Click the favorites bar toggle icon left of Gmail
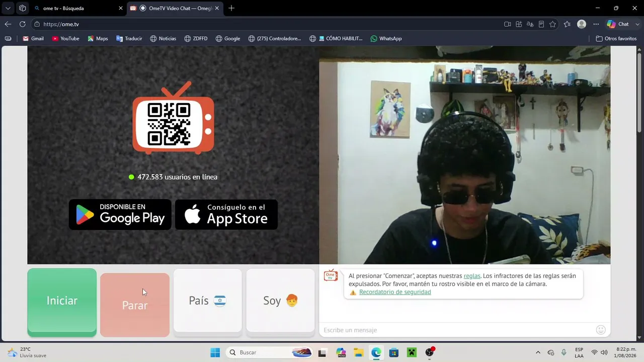The height and width of the screenshot is (362, 644). 8,38
